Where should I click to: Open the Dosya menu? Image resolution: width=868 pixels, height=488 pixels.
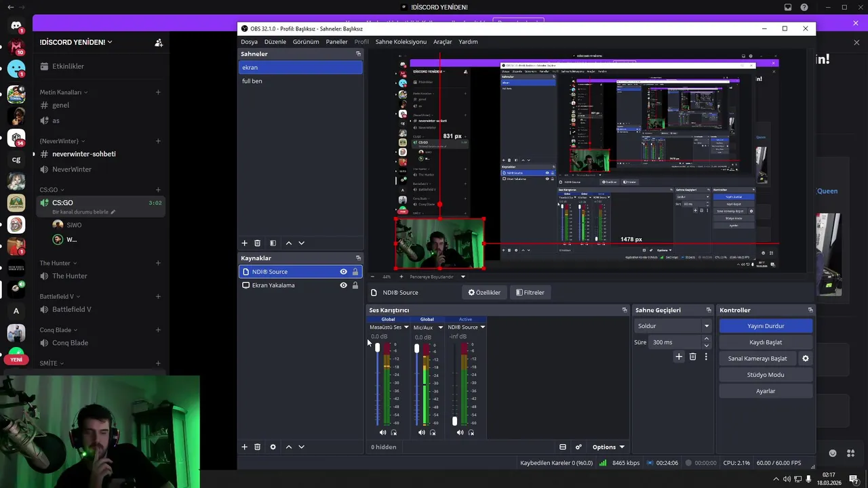tap(249, 41)
